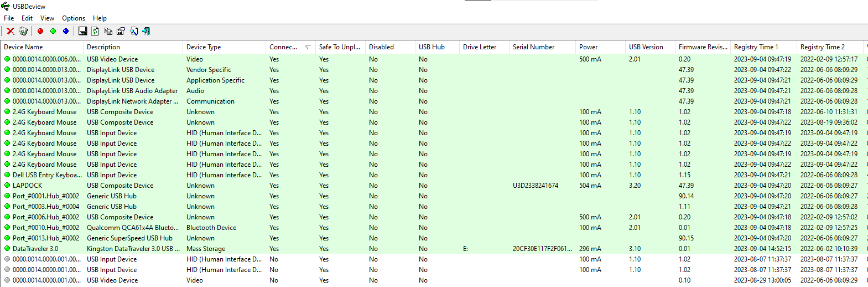Click the recycle bin uninstall icon
This screenshot has width=868, height=287.
23,31
